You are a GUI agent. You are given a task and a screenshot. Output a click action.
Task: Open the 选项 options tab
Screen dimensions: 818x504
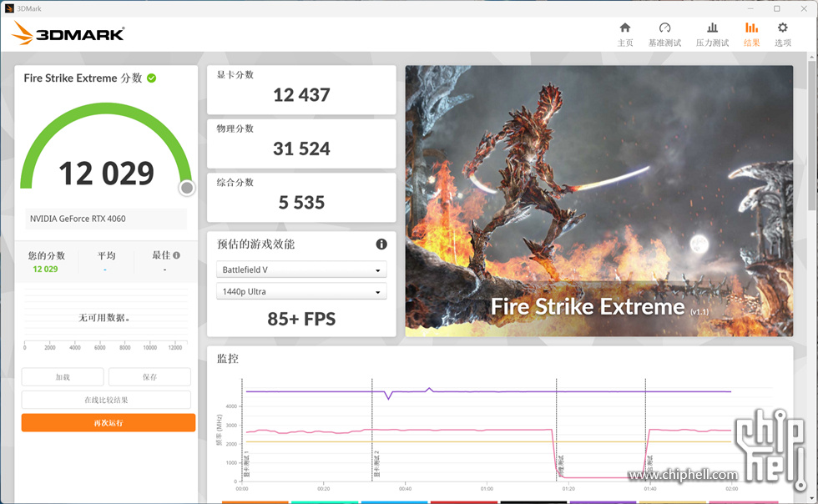pos(783,34)
